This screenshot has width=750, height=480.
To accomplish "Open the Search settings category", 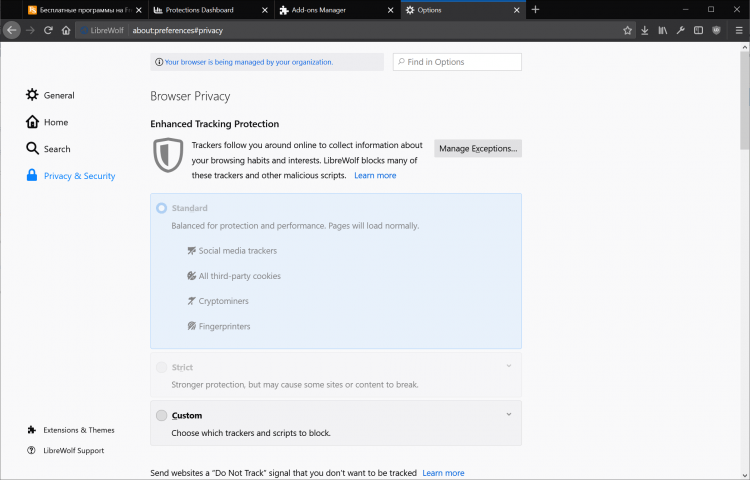I will coord(57,149).
